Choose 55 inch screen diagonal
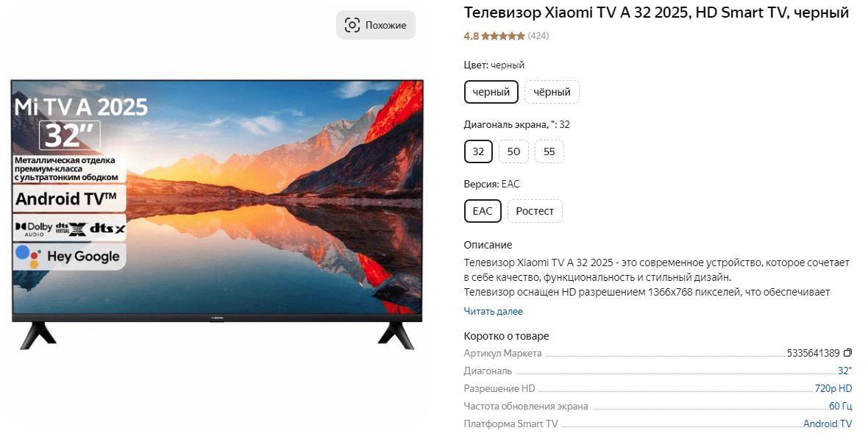868x436 pixels. click(x=549, y=151)
